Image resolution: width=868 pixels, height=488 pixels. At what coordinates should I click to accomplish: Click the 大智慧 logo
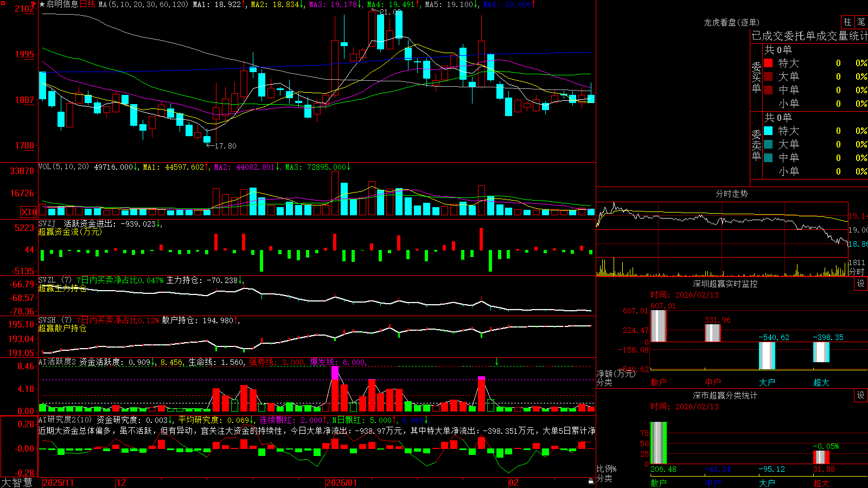pos(17,483)
